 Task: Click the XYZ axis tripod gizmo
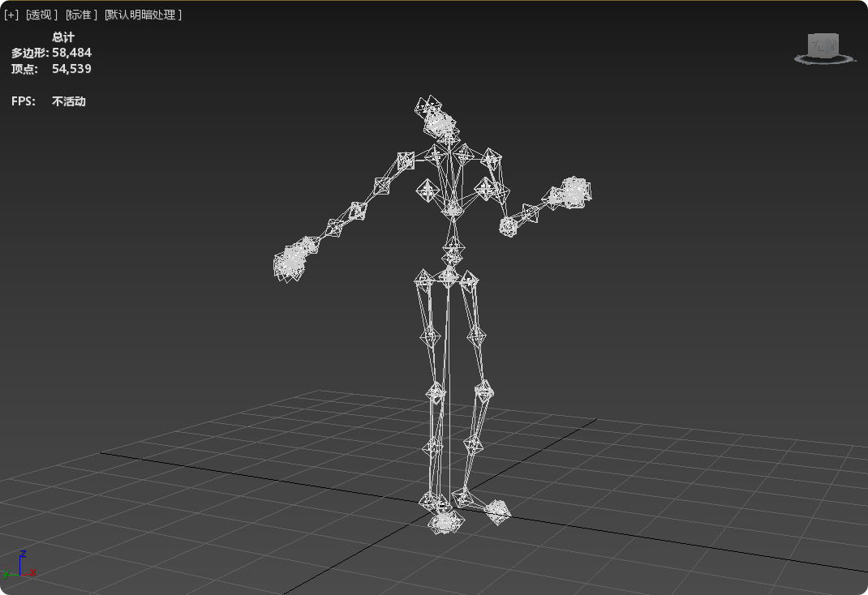(x=19, y=566)
